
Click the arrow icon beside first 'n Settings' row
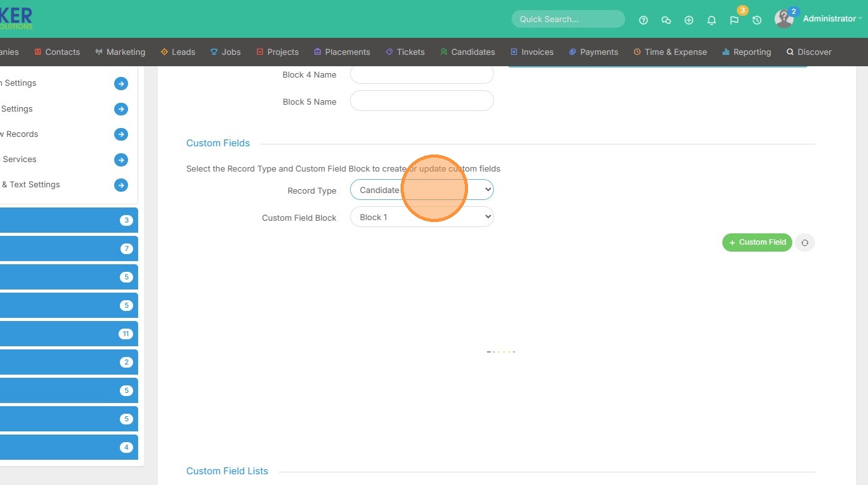point(121,83)
